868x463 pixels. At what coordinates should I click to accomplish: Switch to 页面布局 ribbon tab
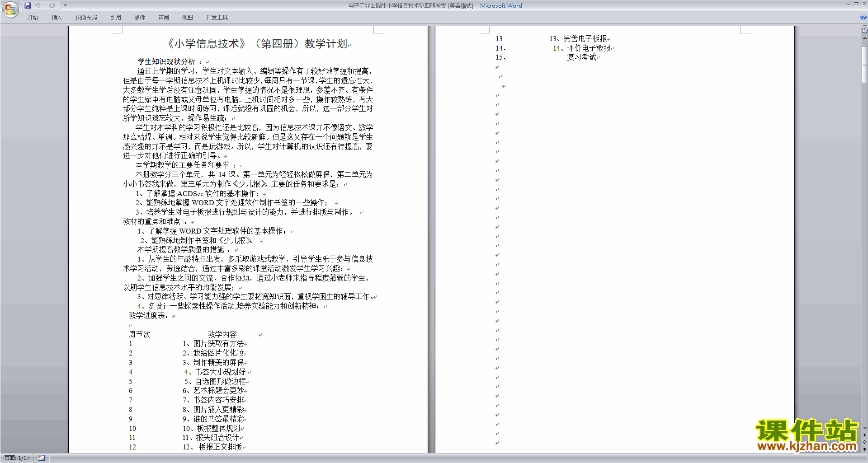pyautogui.click(x=86, y=17)
